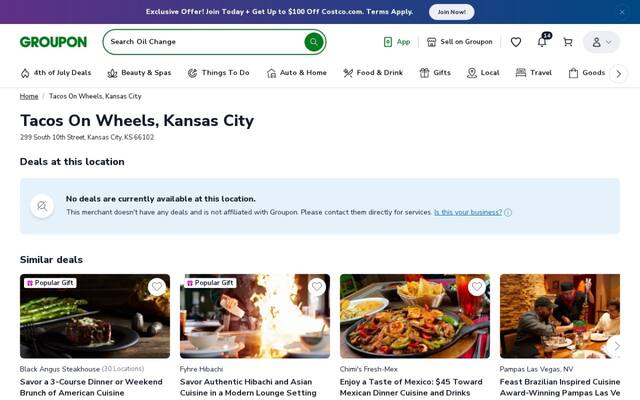Click address '299 South 10th Street' text
This screenshot has width=640, height=400.
[x=87, y=138]
